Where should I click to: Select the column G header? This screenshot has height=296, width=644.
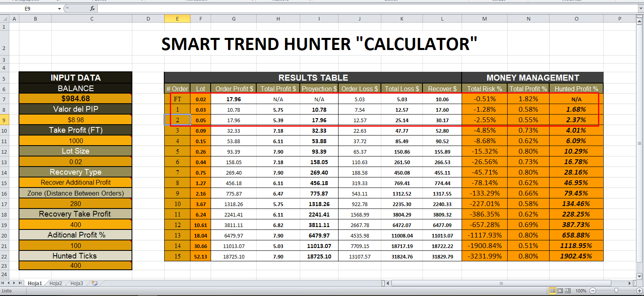(x=234, y=19)
